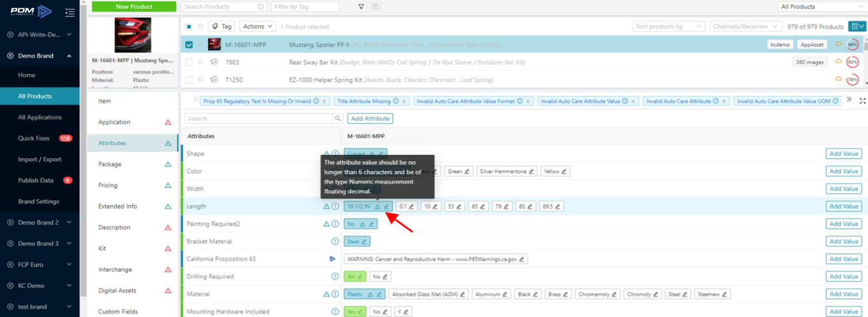Check the 7883 product checkbox

[189, 62]
